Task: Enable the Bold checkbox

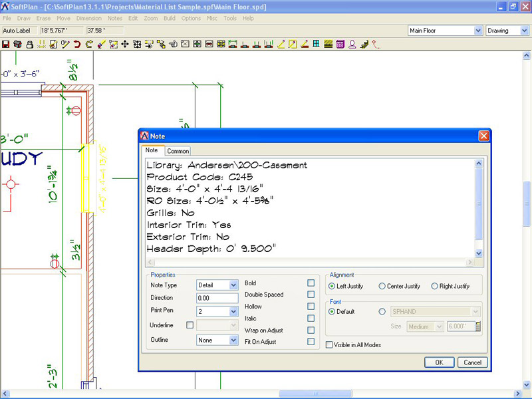Action: point(311,283)
